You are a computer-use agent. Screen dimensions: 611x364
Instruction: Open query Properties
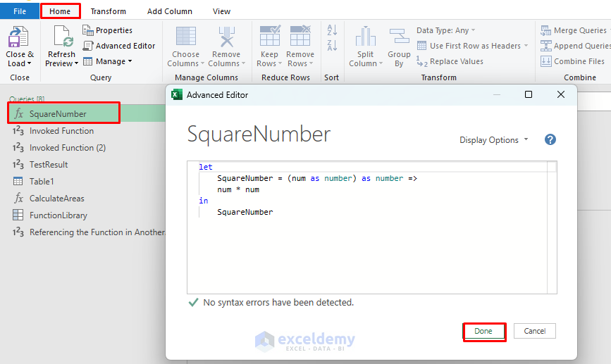(x=108, y=30)
